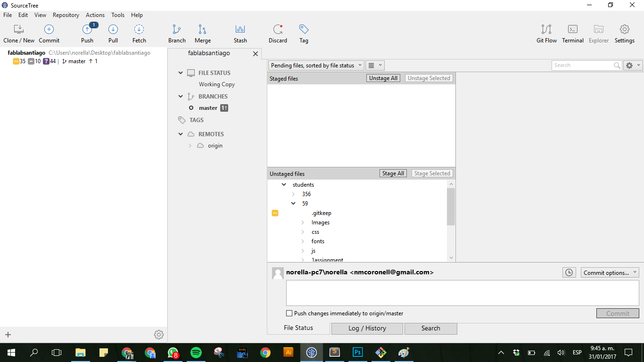Screen dimensions: 644x362
Task: Collapse the students folder
Action: tap(284, 185)
